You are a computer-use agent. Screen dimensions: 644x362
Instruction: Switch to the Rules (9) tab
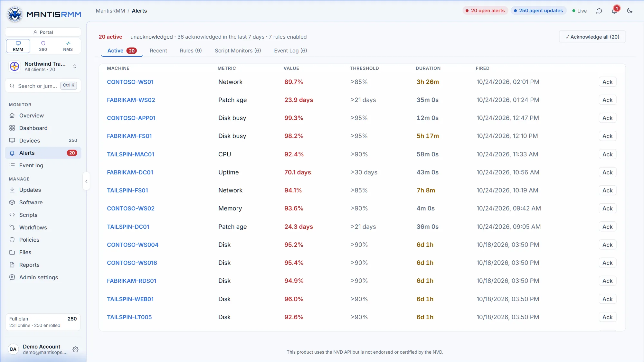point(191,51)
